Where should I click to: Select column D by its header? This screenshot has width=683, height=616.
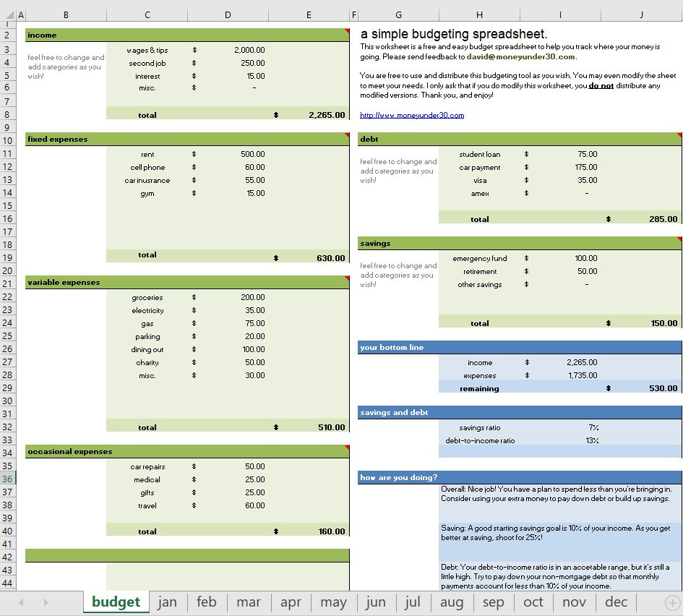[x=227, y=14]
